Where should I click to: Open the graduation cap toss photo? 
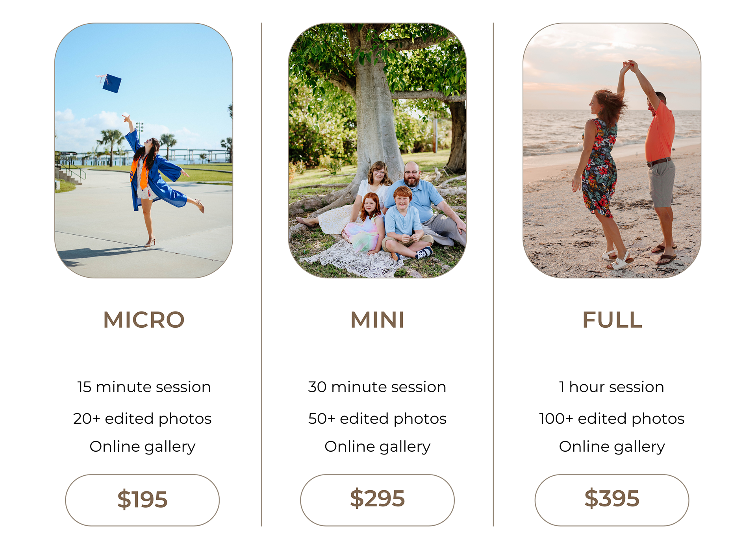[144, 150]
